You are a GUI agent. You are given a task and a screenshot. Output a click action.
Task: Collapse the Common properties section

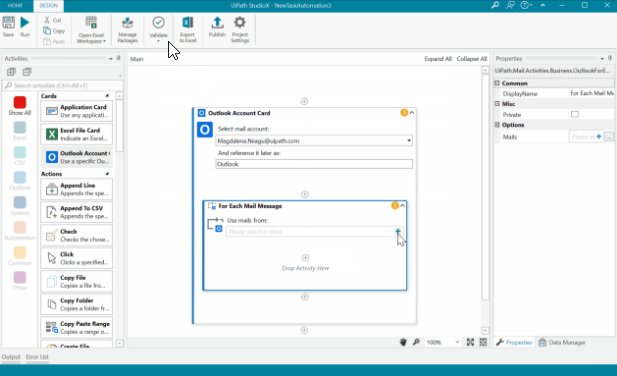[497, 83]
